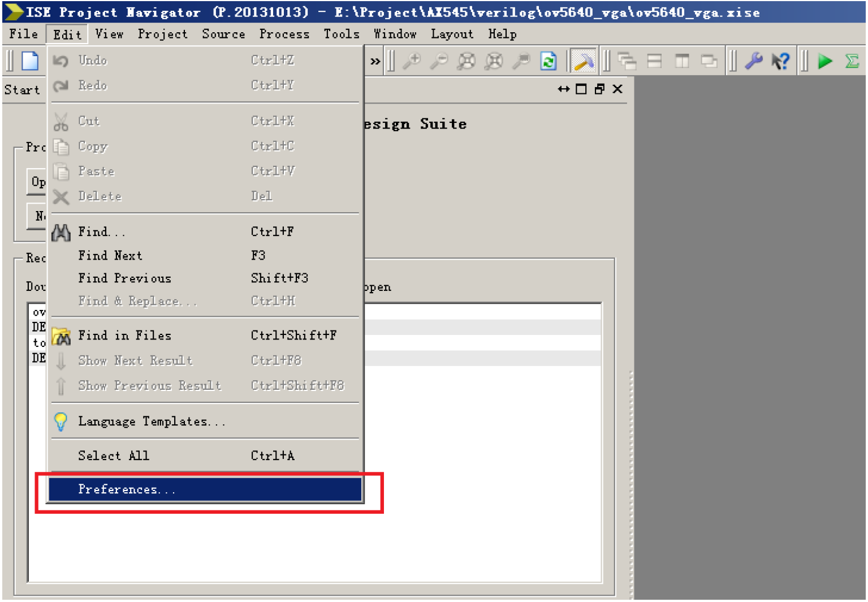Select Preferences from the Edit menu
868x602 pixels.
pos(126,489)
